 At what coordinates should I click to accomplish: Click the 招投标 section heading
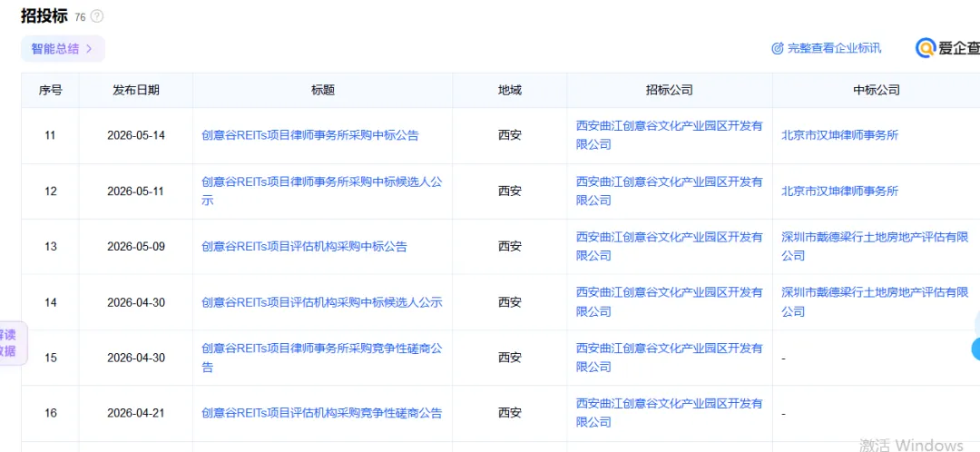pyautogui.click(x=44, y=16)
